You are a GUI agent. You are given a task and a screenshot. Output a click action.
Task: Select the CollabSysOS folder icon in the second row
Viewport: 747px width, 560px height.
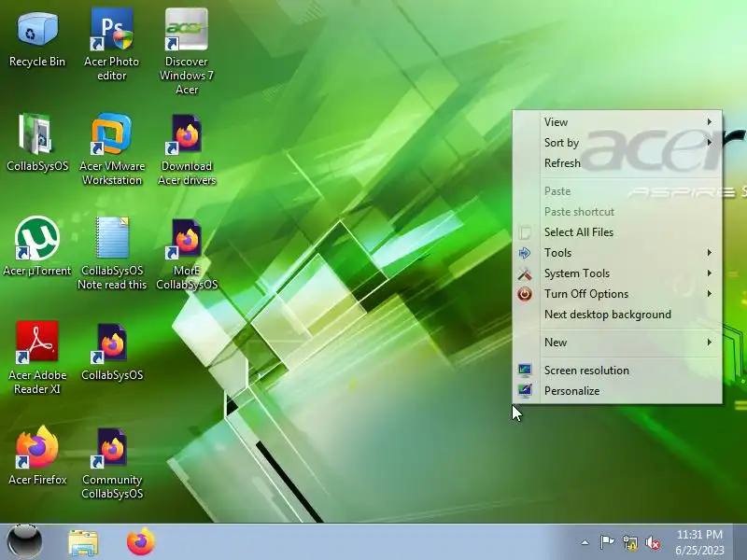coord(37,143)
